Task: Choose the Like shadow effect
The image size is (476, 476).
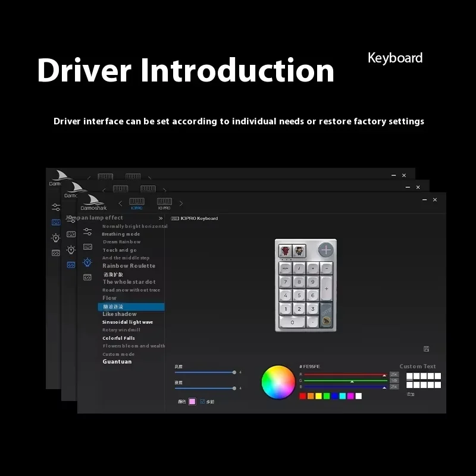Action: tap(120, 314)
